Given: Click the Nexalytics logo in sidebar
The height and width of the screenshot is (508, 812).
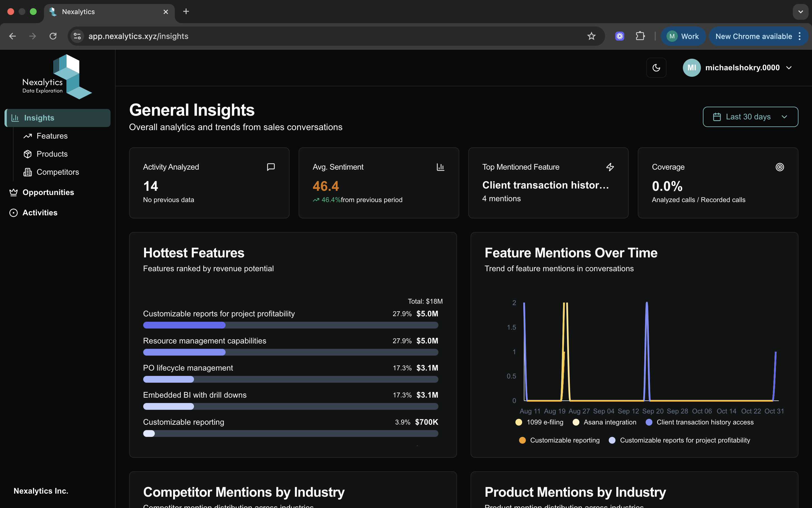Looking at the screenshot, I should point(57,77).
